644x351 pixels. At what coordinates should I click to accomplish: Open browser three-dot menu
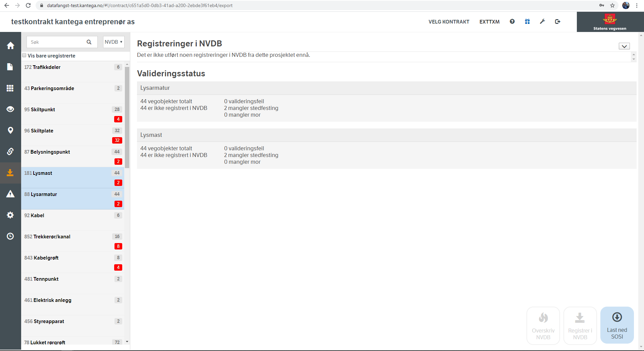coord(637,5)
